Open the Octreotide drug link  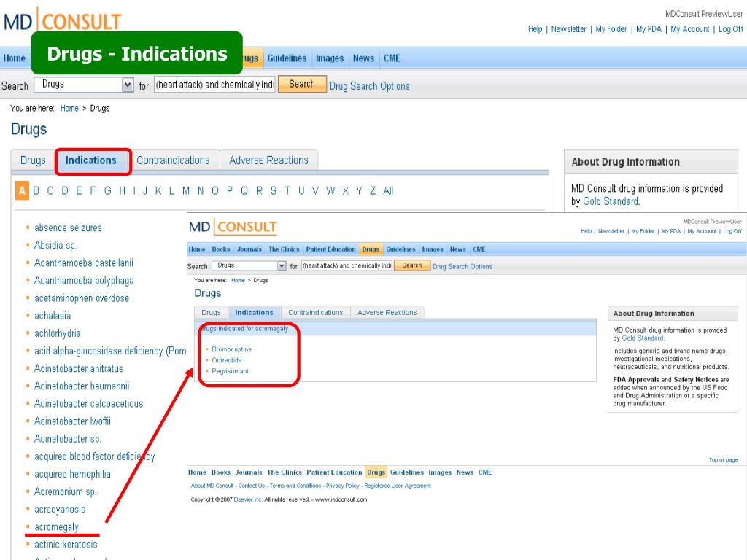pos(227,360)
